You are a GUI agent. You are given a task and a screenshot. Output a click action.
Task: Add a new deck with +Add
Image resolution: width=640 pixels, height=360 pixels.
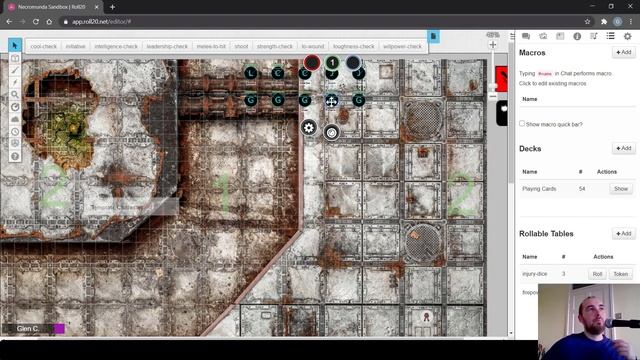pyautogui.click(x=623, y=148)
